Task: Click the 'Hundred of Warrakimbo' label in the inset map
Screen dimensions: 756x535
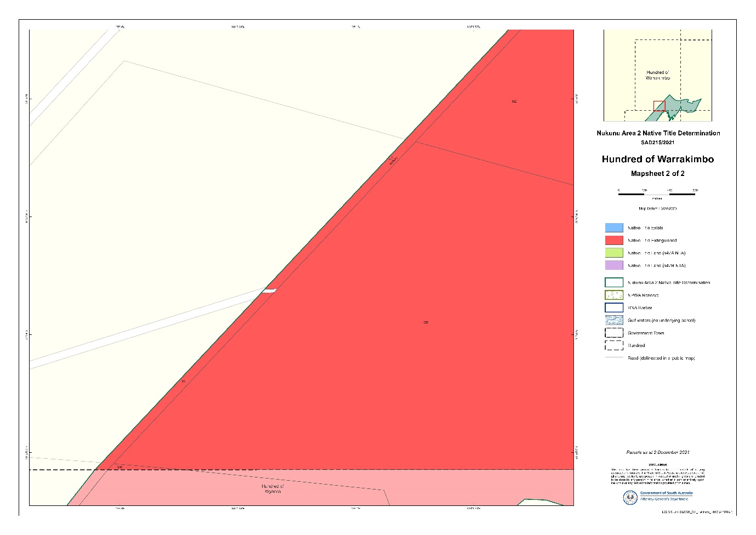Action: point(658,75)
